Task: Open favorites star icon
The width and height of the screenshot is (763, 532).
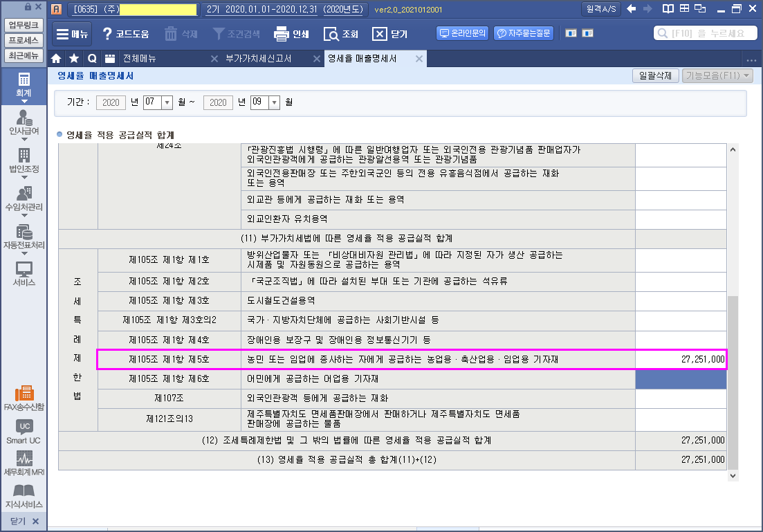Action: point(74,58)
